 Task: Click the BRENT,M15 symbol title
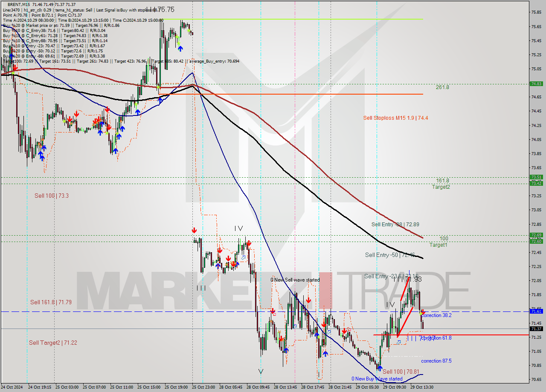pos(19,4)
